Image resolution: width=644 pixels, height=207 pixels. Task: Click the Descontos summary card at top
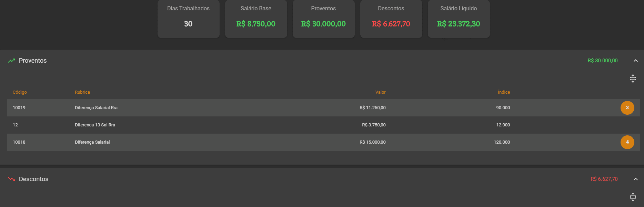[x=391, y=19]
